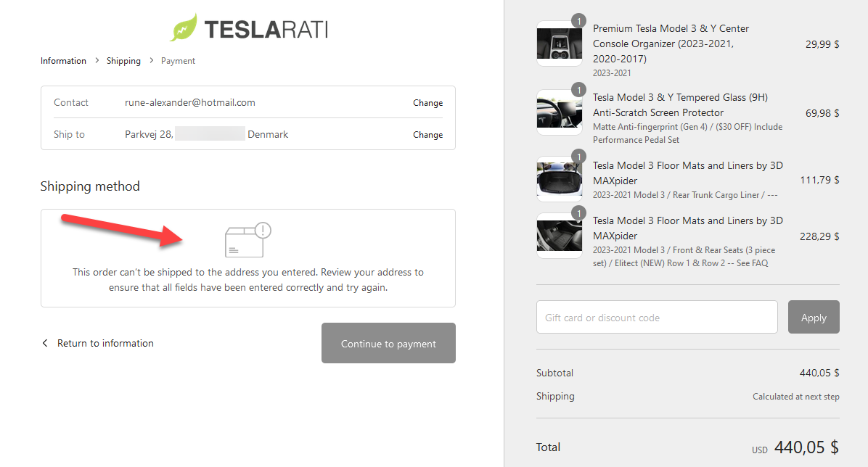Focus the Gift card or discount code field
Image resolution: width=868 pixels, height=467 pixels.
657,317
